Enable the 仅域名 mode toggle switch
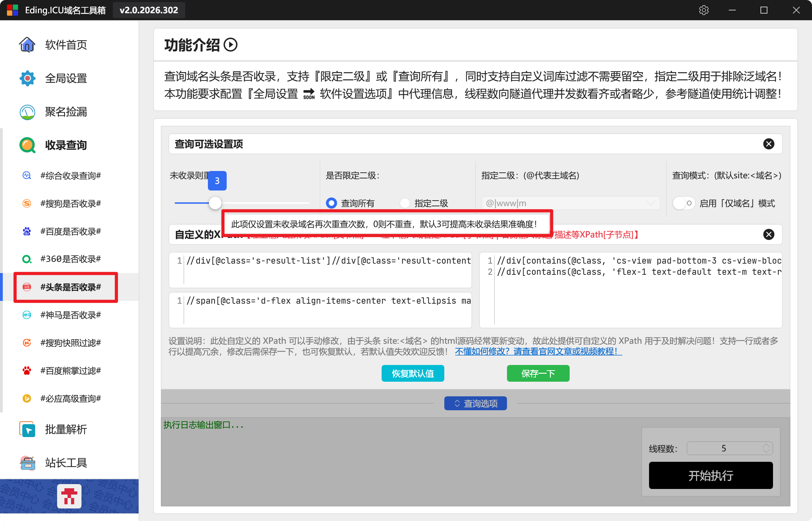The width and height of the screenshot is (812, 521). pos(683,203)
